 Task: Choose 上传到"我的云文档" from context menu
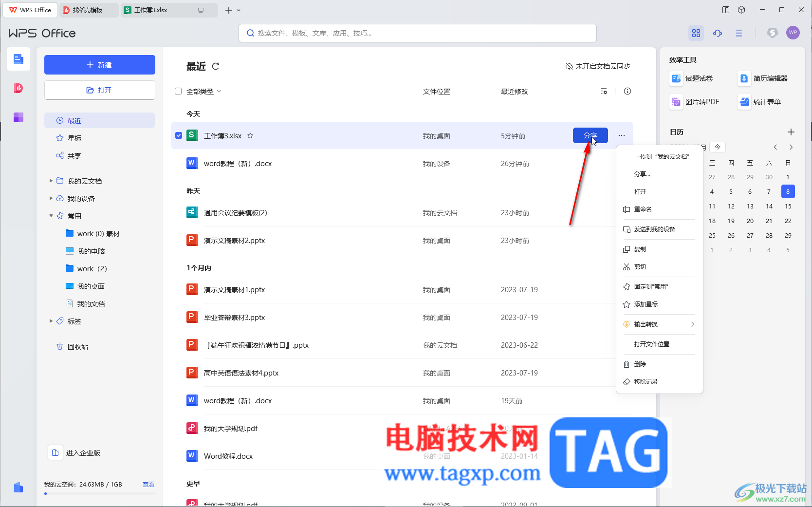point(659,157)
